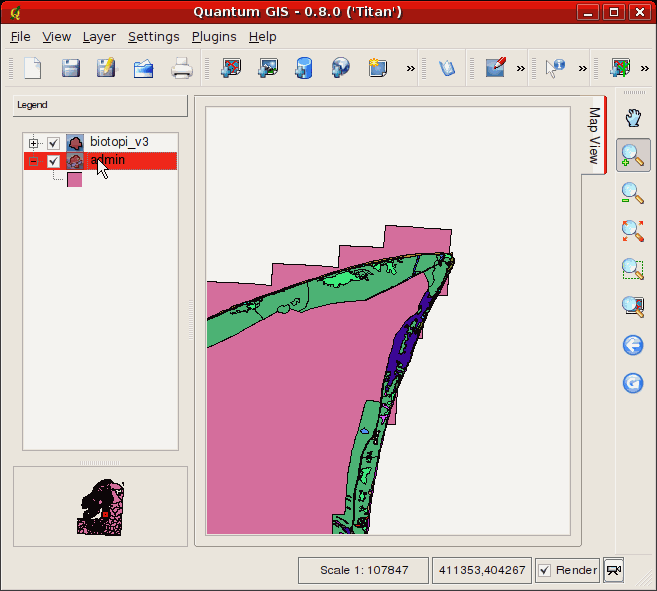
Task: Add a WMS layer with globe icon
Action: (x=340, y=68)
